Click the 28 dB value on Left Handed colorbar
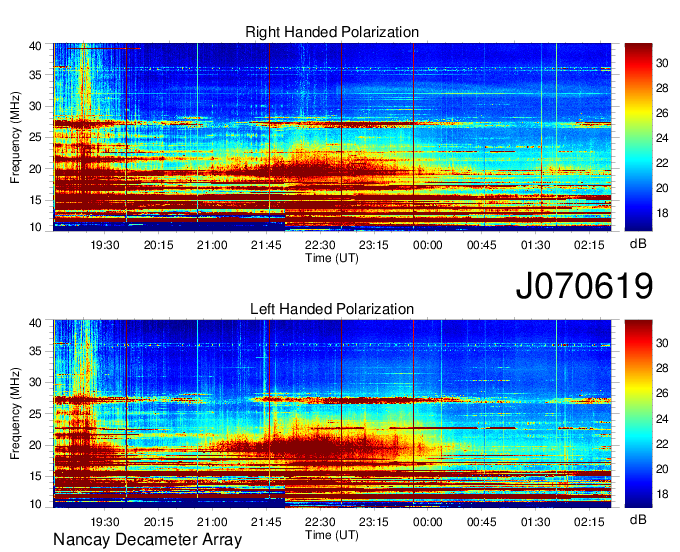 point(662,368)
